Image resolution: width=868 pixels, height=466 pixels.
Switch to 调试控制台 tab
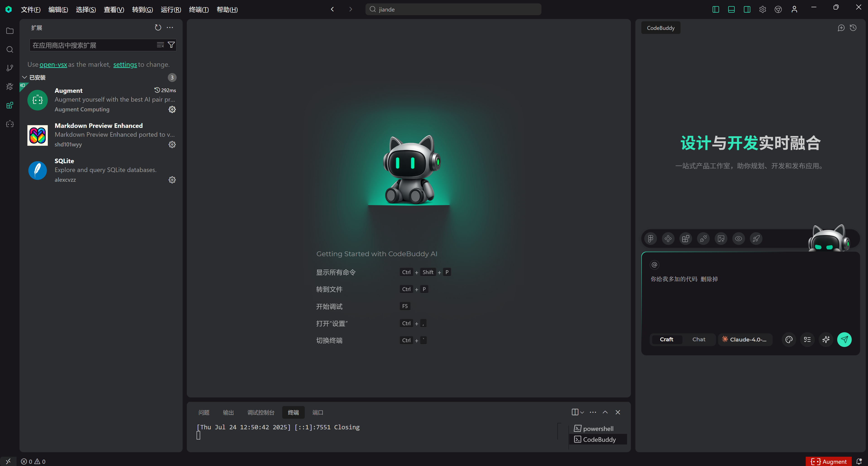coord(261,412)
